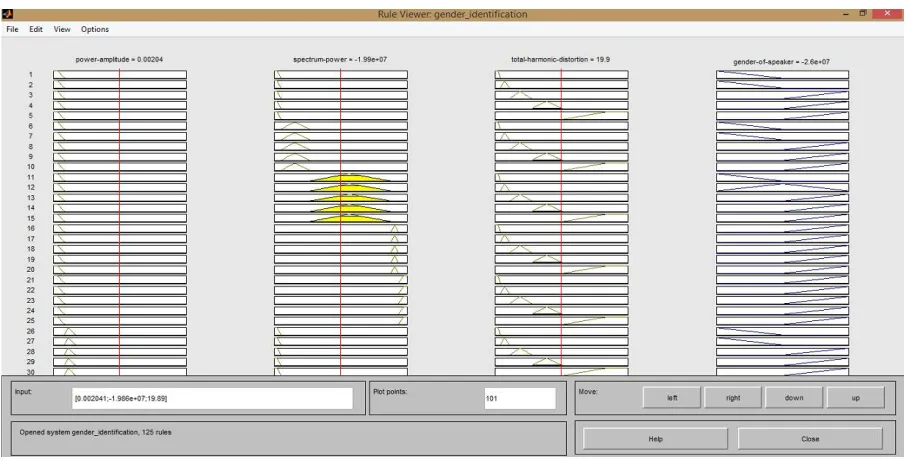The height and width of the screenshot is (460, 906).
Task: Click total-harmonic-distortion plot of rule 19
Action: 561,260
